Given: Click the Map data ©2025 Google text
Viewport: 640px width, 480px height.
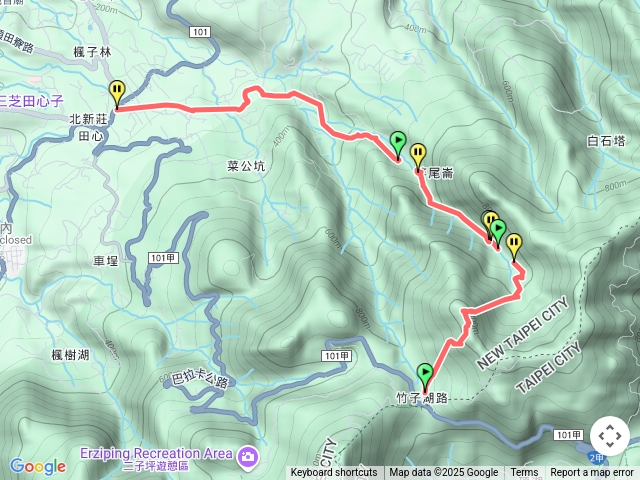Looking at the screenshot, I should pos(443,473).
